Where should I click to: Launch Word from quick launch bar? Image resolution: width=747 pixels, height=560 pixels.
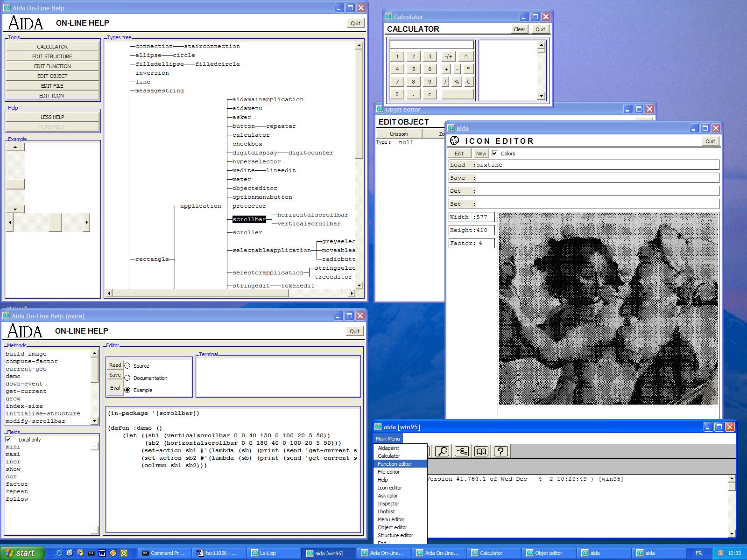[x=102, y=553]
